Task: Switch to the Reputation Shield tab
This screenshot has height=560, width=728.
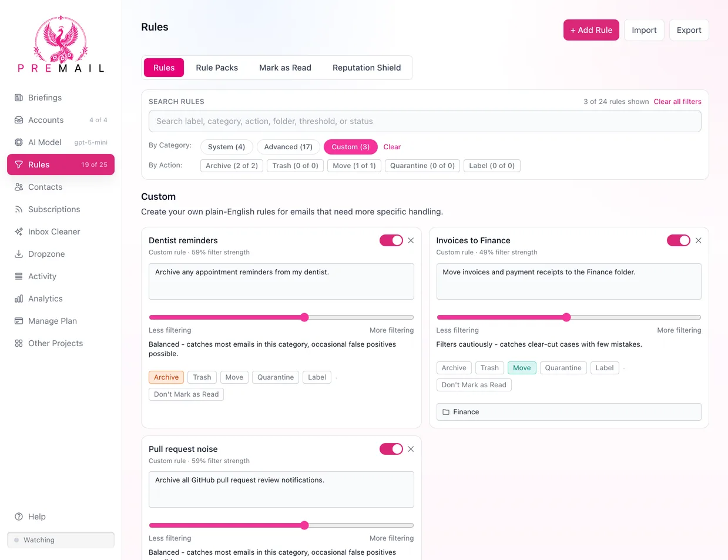Action: coord(367,68)
